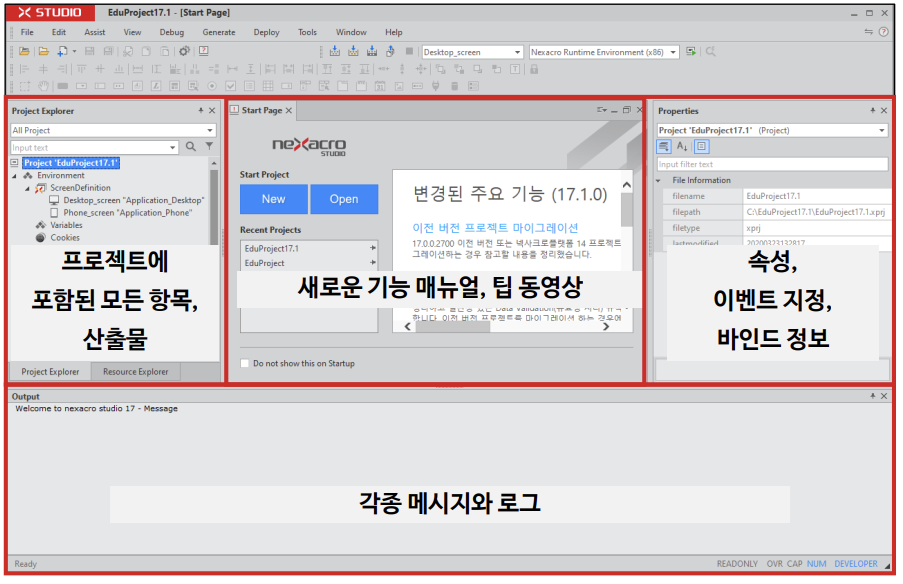
Task: Pick the Grid component icon
Action: [x=268, y=86]
